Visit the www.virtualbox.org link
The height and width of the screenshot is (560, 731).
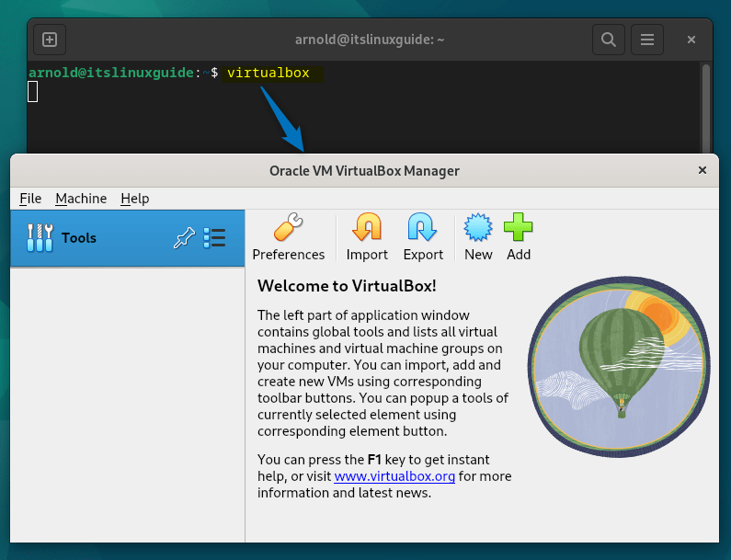click(x=394, y=476)
